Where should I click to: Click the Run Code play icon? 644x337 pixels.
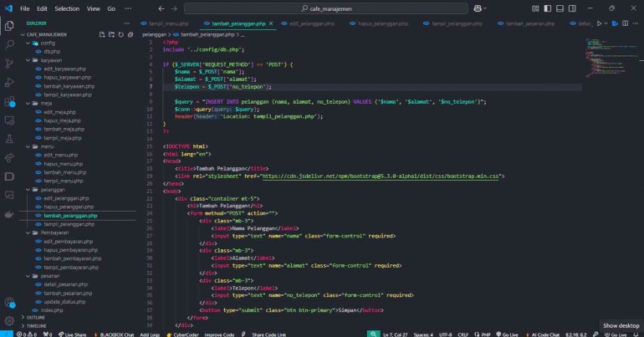point(599,23)
